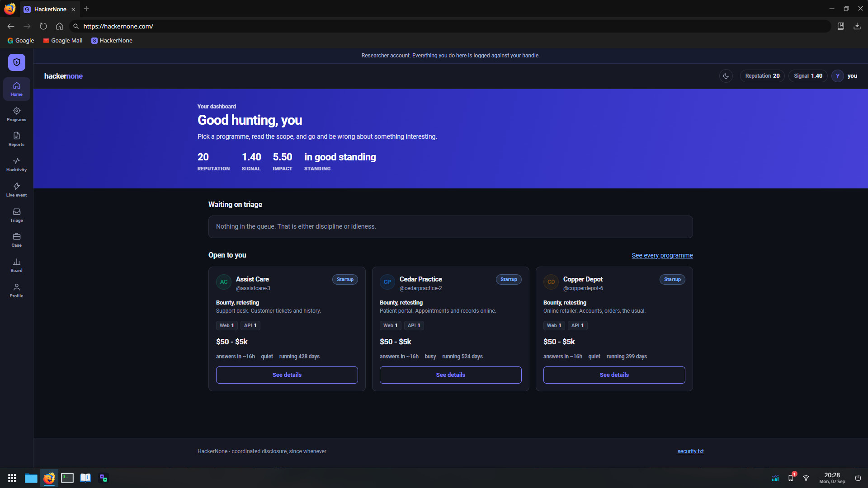Click the browser home button
The width and height of the screenshot is (868, 488).
coord(60,26)
